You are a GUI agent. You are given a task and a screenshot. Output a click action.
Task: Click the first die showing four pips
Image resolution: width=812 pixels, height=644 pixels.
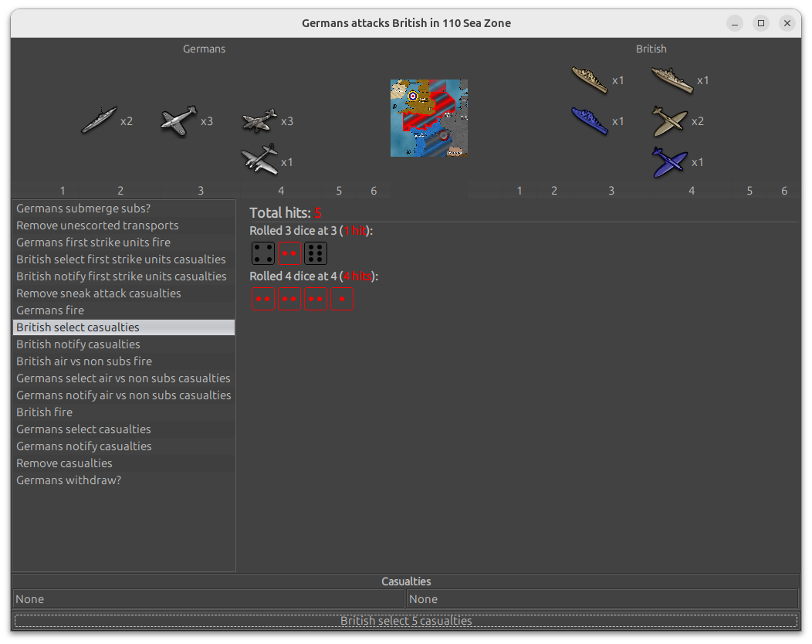263,253
